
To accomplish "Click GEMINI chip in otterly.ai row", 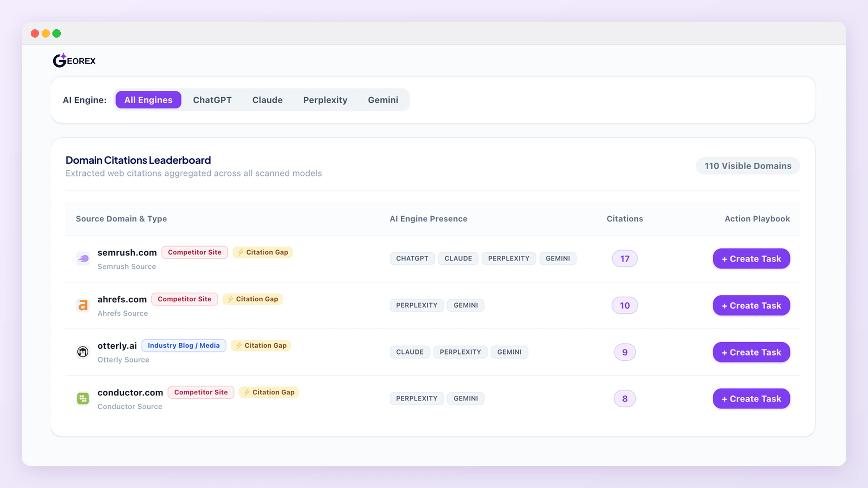I will click(x=509, y=352).
